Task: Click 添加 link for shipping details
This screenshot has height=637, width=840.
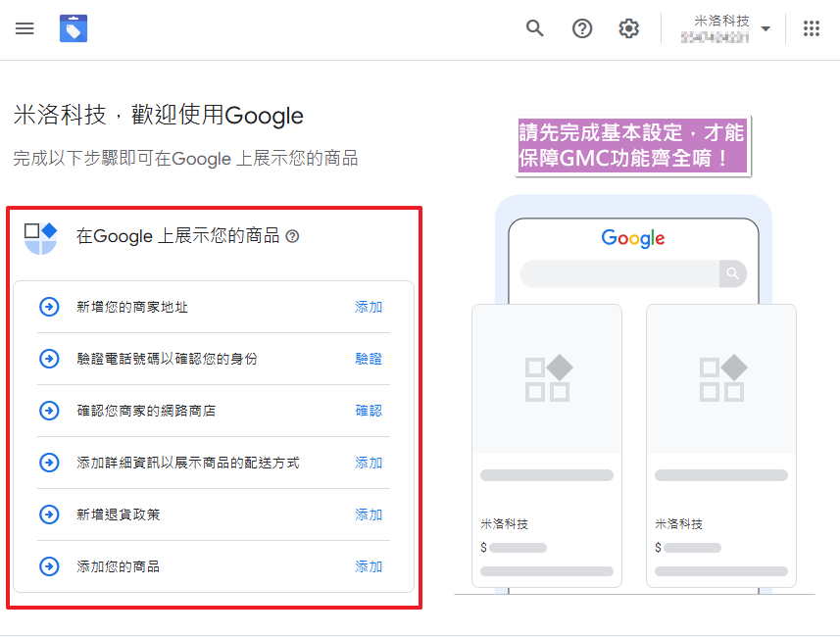Action: click(369, 463)
